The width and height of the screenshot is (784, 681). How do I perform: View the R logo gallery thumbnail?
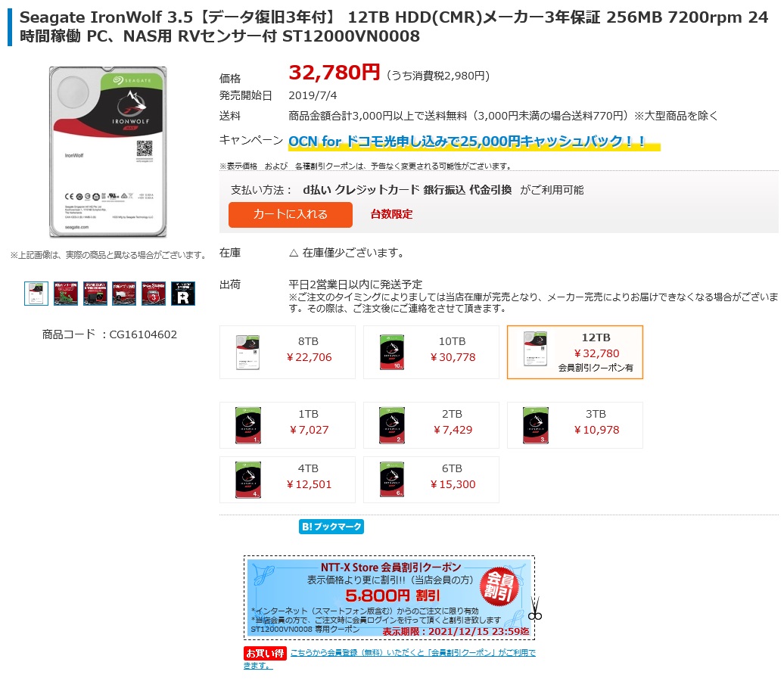click(x=183, y=293)
